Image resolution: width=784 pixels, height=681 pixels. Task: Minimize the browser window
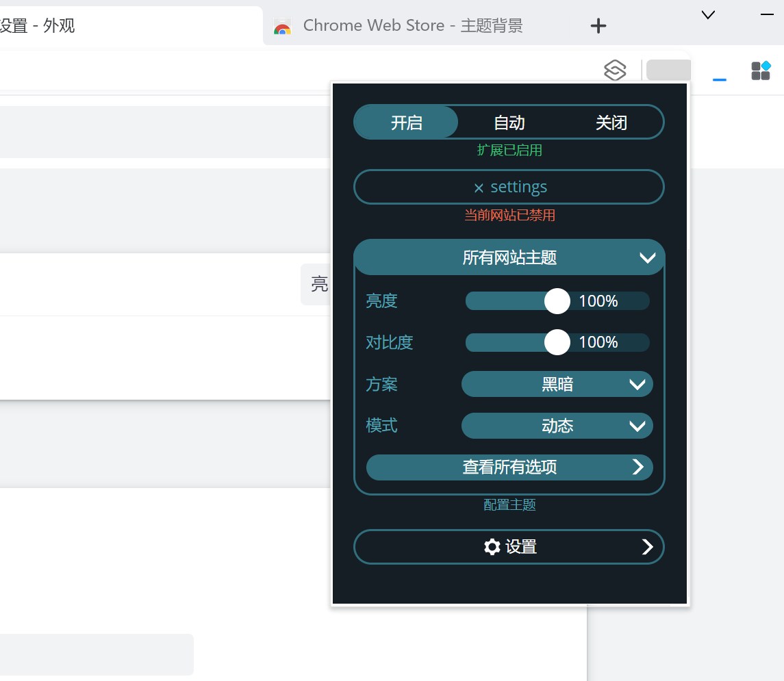point(767,15)
